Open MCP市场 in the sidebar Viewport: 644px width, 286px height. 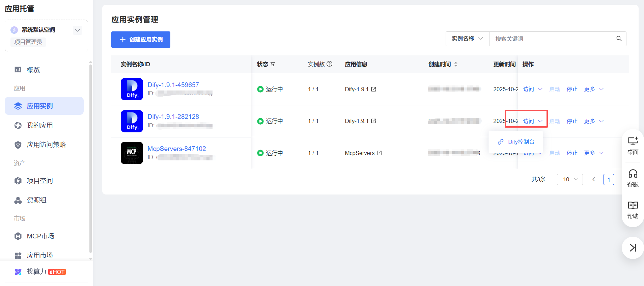pos(40,236)
